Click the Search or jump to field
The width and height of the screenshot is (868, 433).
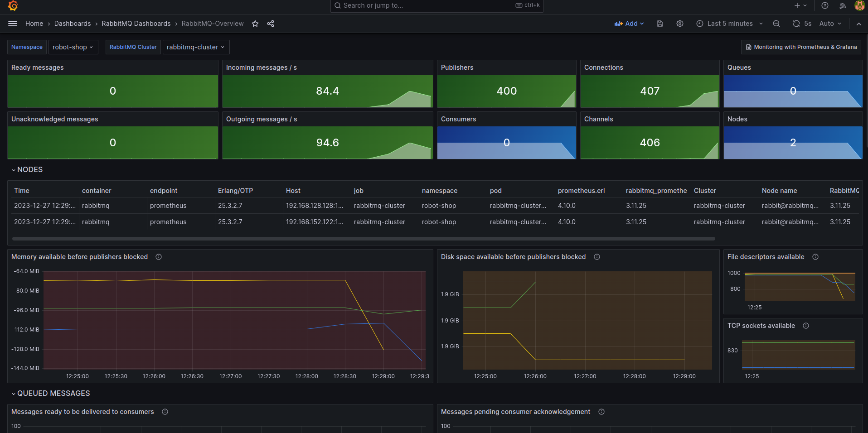point(426,5)
